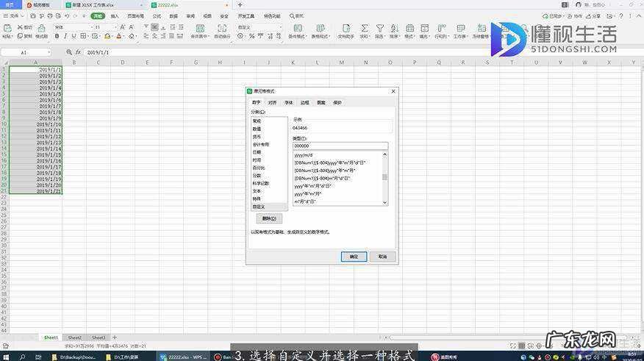Viewport: 644px width, 361px height.
Task: Toggle bold formatting in the ribbon
Action: (57, 36)
